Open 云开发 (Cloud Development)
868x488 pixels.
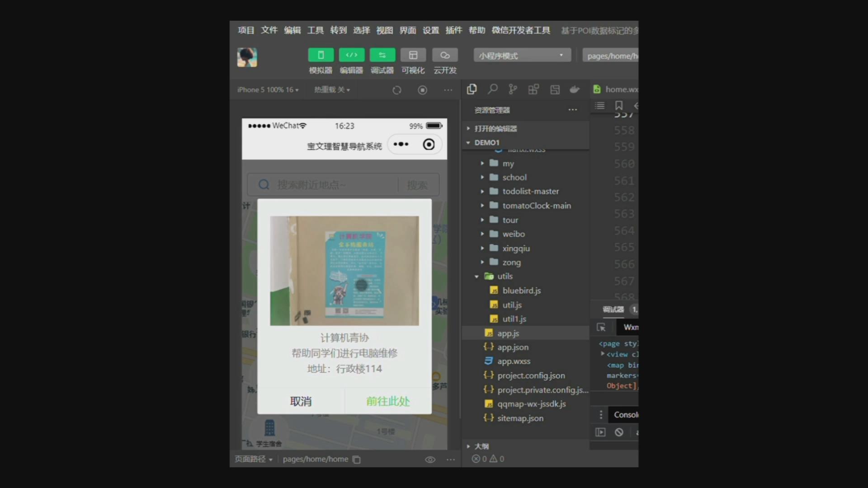445,61
